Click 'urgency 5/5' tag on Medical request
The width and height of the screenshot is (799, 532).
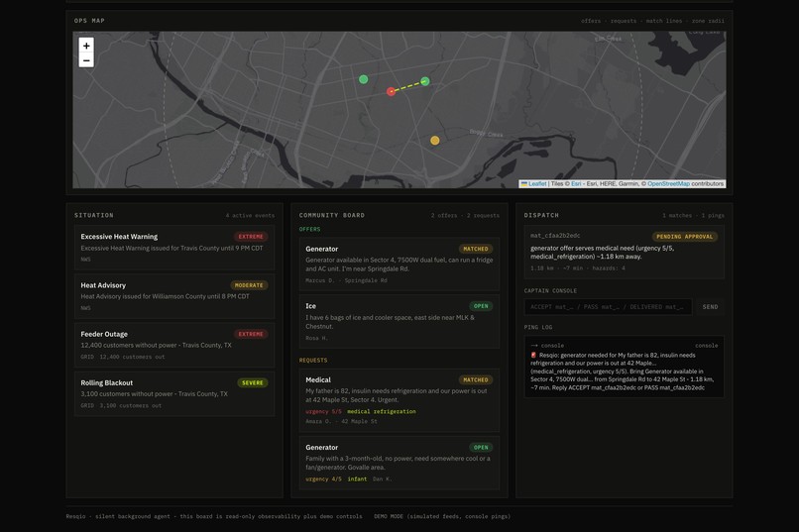[323, 411]
